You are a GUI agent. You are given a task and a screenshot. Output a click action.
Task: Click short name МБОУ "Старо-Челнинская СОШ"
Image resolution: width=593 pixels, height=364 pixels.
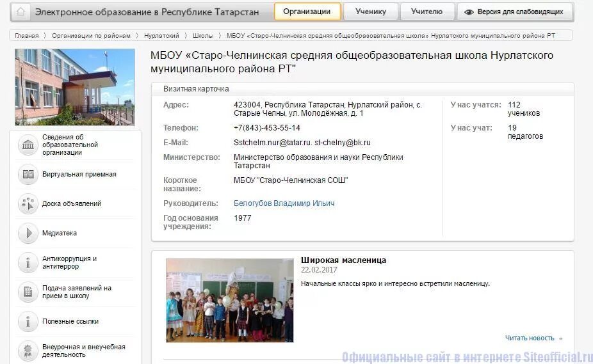[x=291, y=180]
